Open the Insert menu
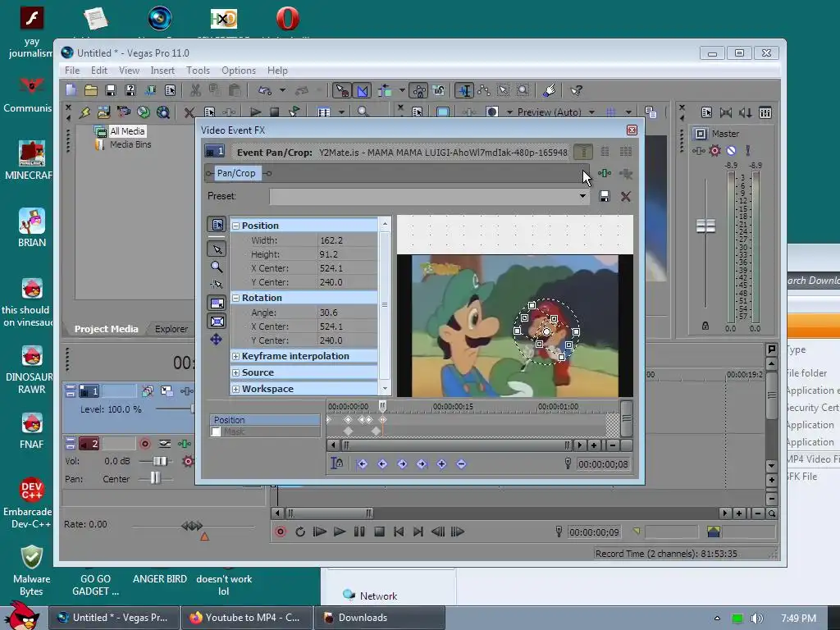840x630 pixels. (162, 71)
